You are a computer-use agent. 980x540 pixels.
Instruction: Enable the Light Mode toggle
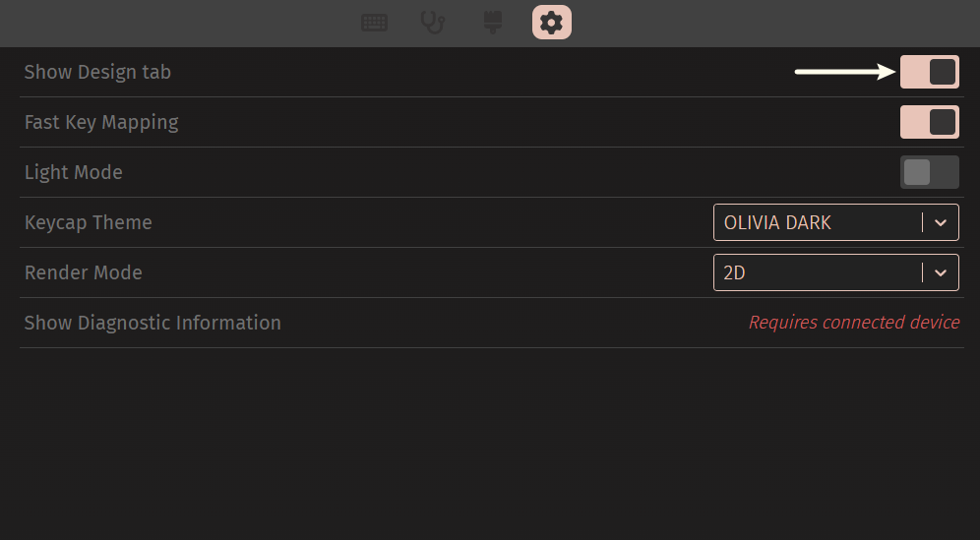tap(929, 172)
